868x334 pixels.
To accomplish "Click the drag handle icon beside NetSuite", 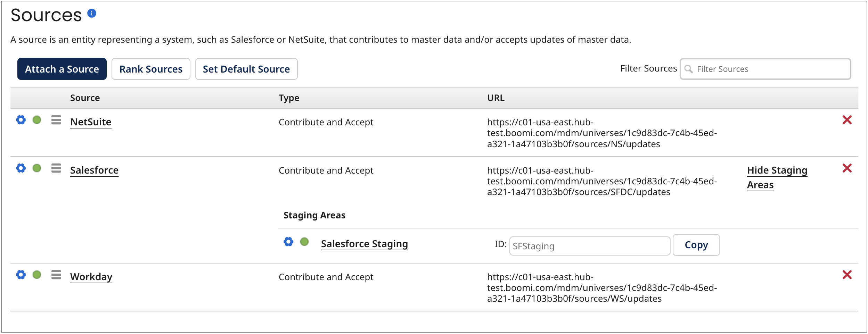I will [56, 120].
